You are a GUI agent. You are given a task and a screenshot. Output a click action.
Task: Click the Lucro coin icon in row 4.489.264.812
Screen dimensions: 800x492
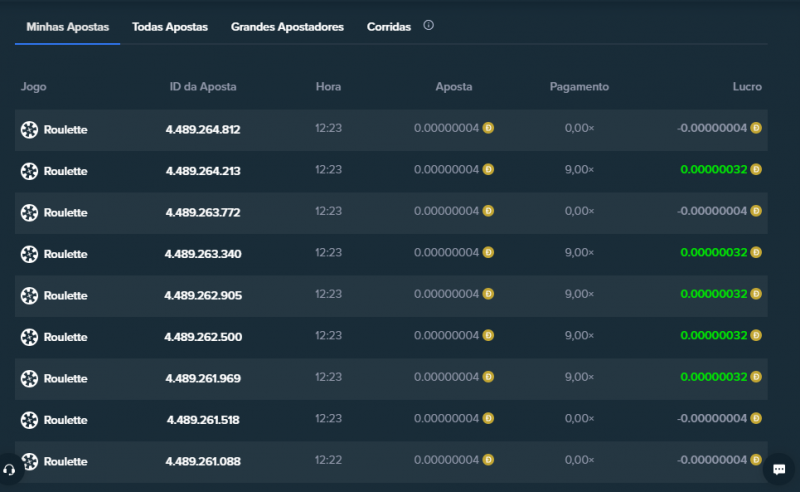tap(756, 128)
